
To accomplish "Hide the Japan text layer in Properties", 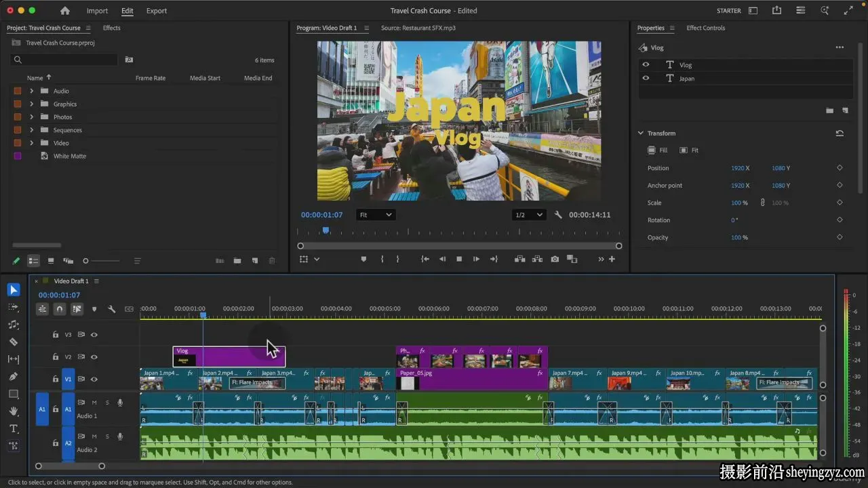I will pyautogui.click(x=646, y=79).
